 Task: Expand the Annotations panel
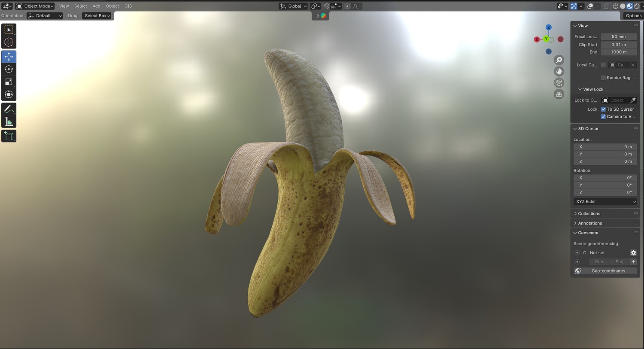tap(575, 223)
